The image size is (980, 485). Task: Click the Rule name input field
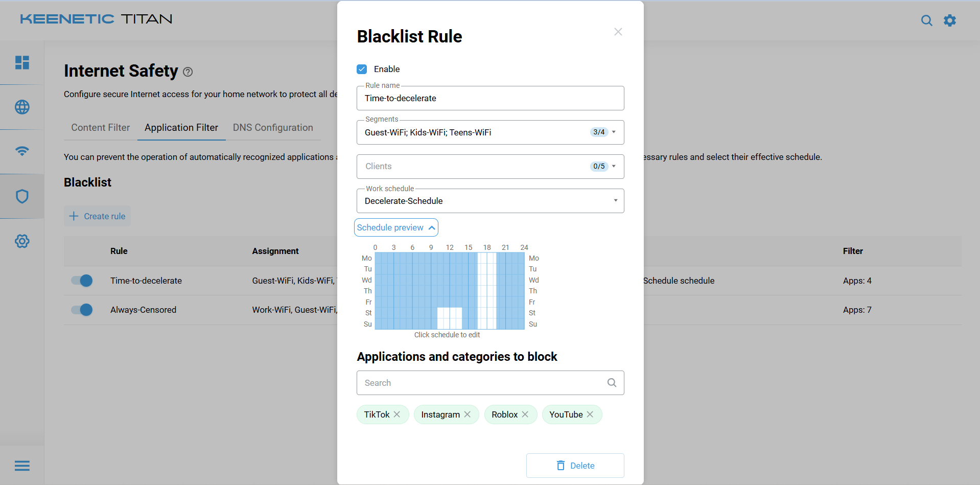(491, 98)
